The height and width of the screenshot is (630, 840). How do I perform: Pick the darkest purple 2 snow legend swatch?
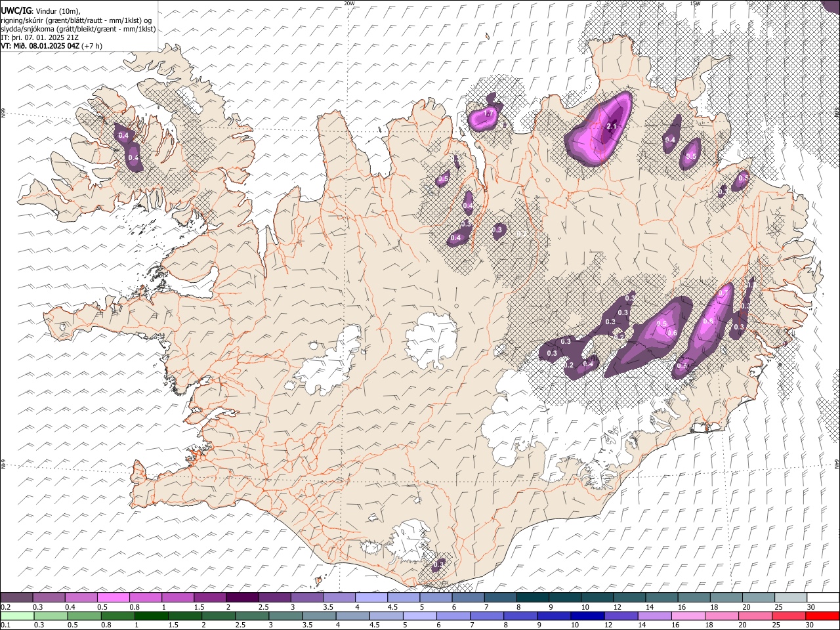(241, 597)
